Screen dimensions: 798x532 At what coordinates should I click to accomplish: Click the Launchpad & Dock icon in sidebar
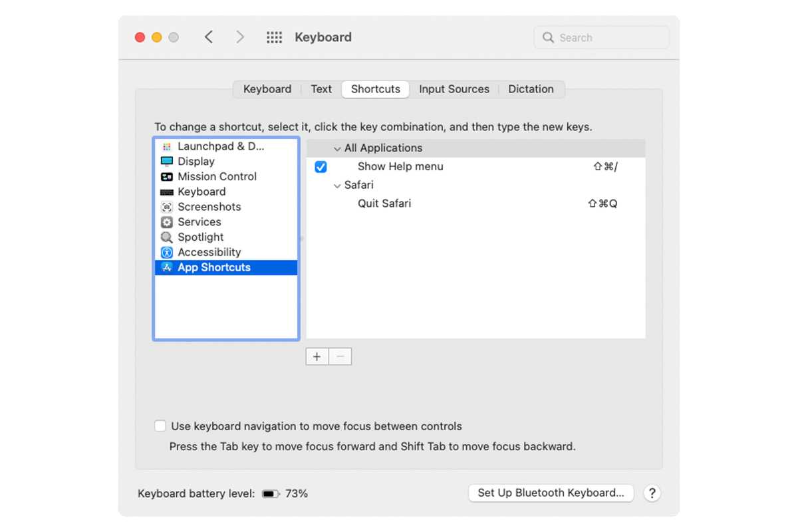(167, 146)
